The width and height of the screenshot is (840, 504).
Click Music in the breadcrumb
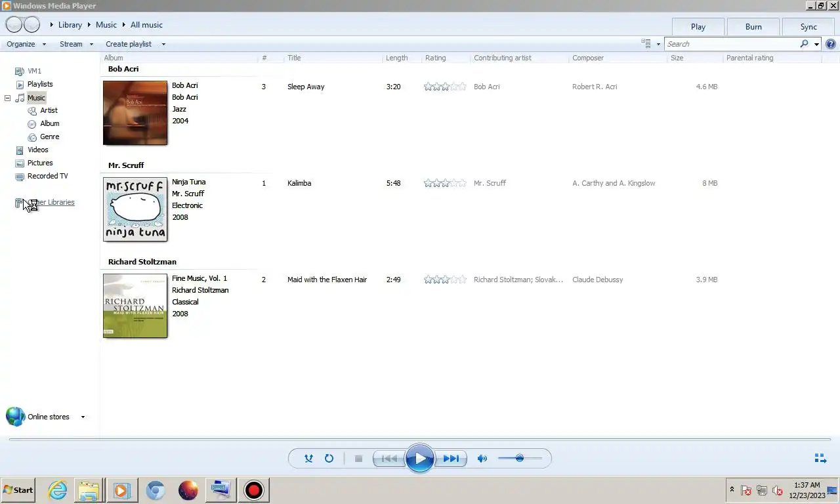[106, 25]
